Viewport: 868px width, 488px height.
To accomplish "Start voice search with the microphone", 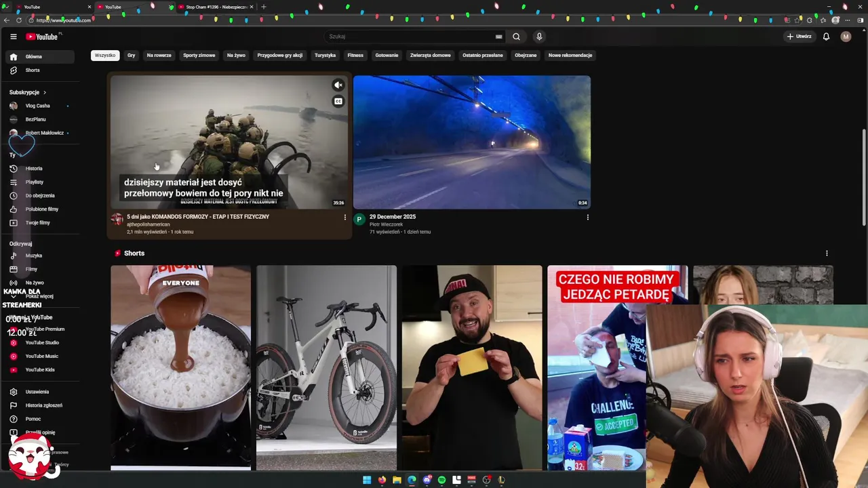I will click(539, 37).
